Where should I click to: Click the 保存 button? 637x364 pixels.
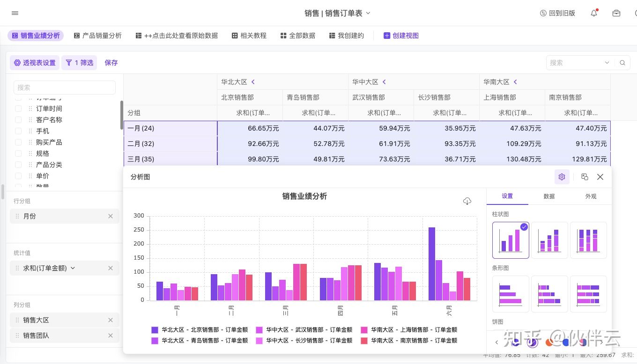coord(111,63)
